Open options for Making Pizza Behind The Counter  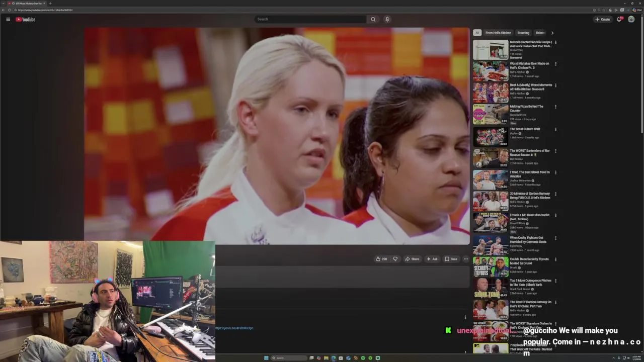coord(555,107)
